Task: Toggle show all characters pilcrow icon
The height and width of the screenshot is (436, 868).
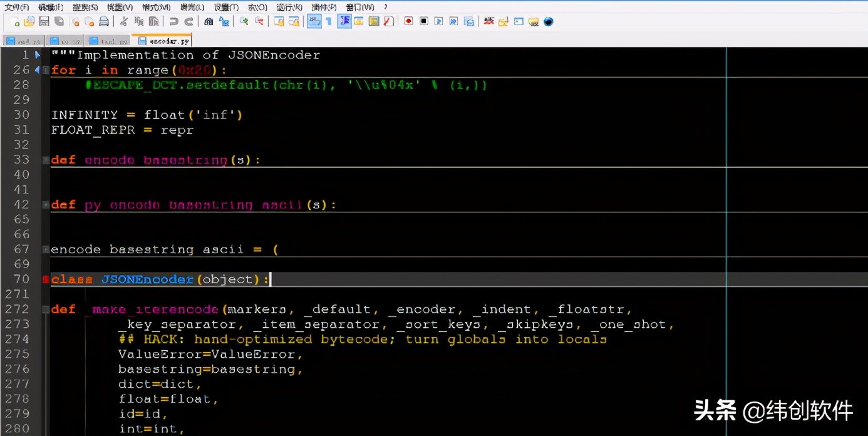Action: click(x=328, y=21)
